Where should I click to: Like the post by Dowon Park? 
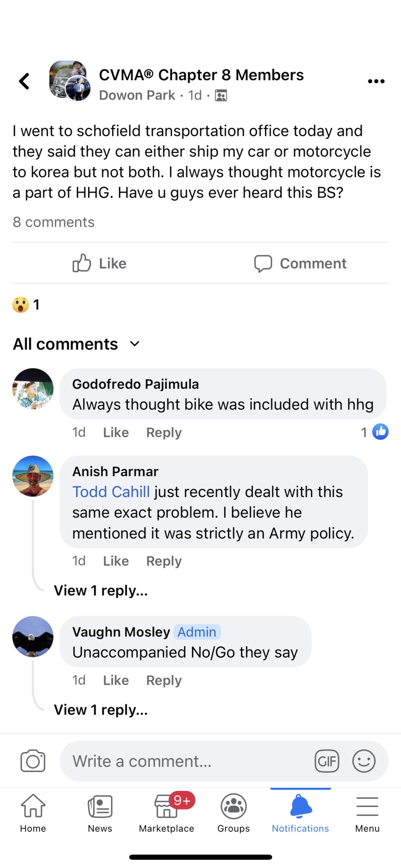point(100,263)
